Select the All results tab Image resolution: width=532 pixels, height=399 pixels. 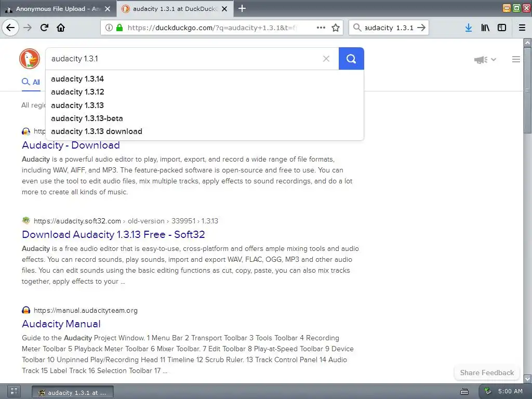point(31,82)
